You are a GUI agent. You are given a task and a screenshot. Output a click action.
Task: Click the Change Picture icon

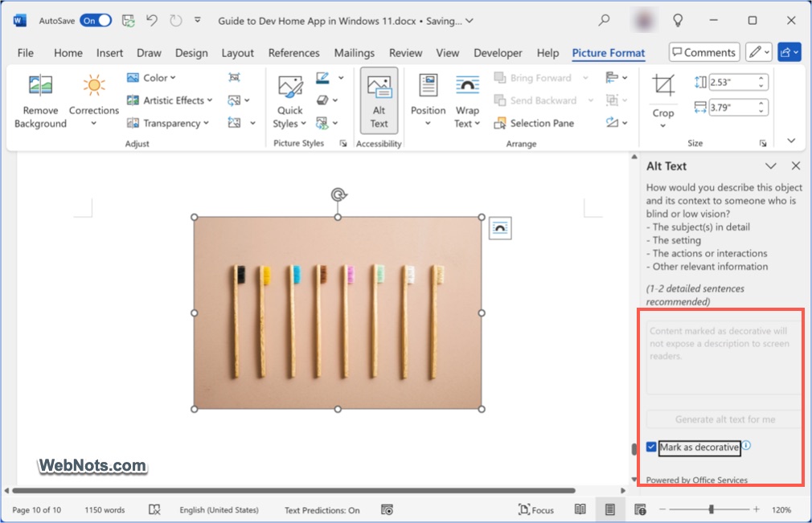234,100
